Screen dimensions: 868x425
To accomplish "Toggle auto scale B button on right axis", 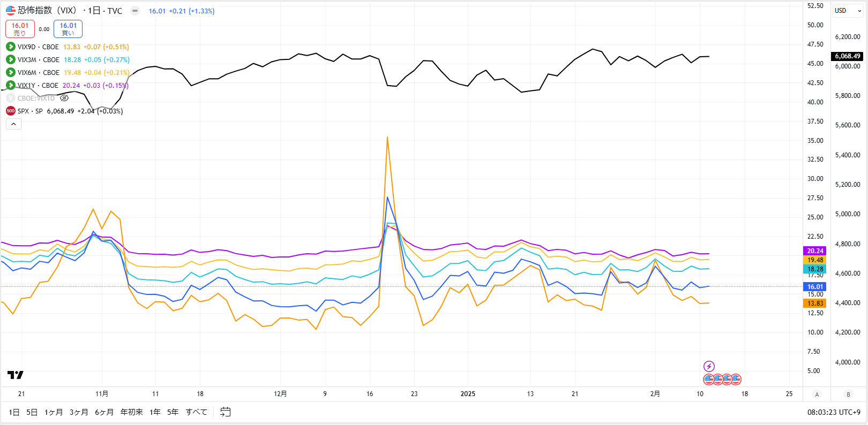I will pos(848,394).
